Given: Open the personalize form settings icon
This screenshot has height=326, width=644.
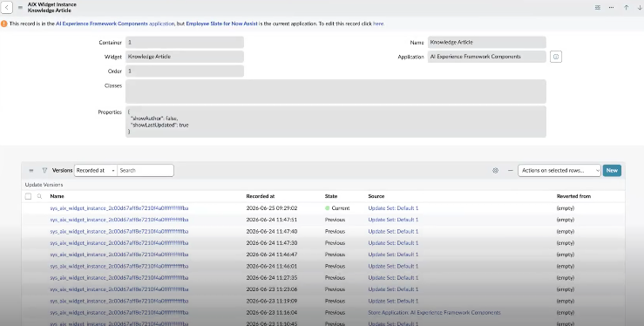Looking at the screenshot, I should (598, 7).
